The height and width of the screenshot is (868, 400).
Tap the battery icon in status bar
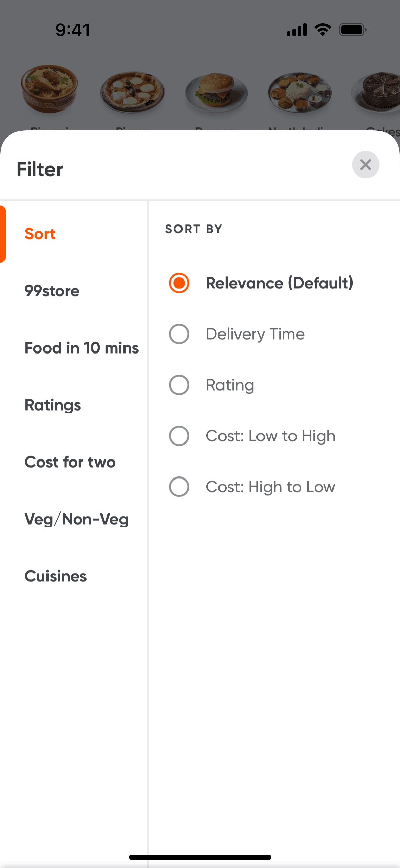point(353,30)
